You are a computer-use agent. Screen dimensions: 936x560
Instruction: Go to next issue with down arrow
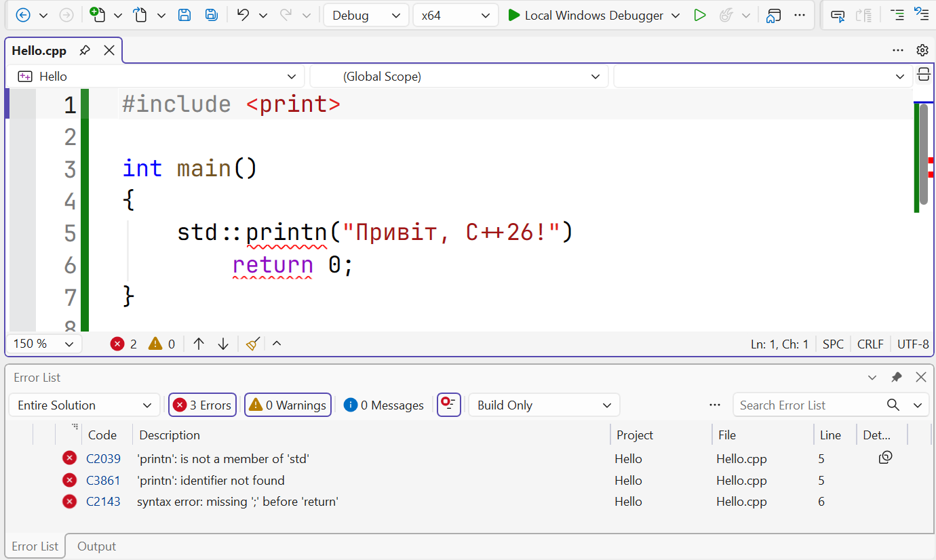pyautogui.click(x=223, y=344)
